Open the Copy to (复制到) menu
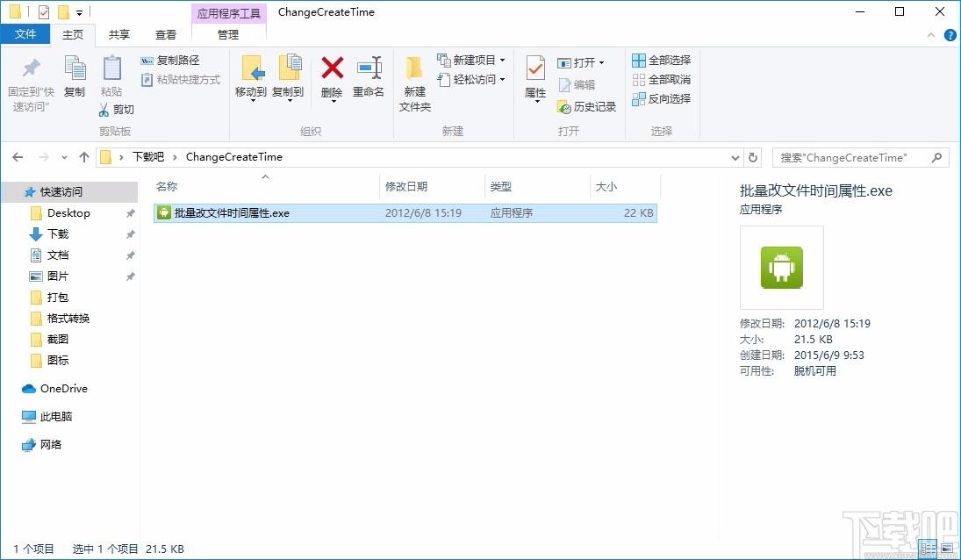961x560 pixels. point(288,78)
